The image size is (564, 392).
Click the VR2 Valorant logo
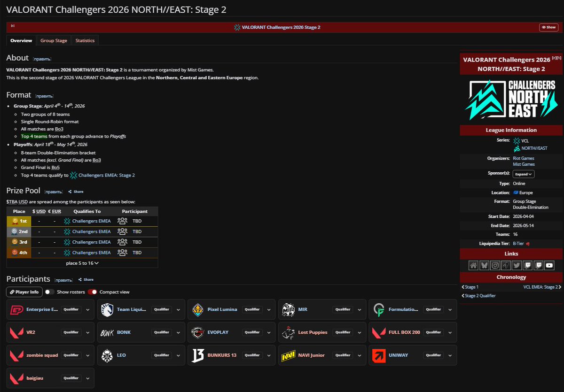[16, 332]
